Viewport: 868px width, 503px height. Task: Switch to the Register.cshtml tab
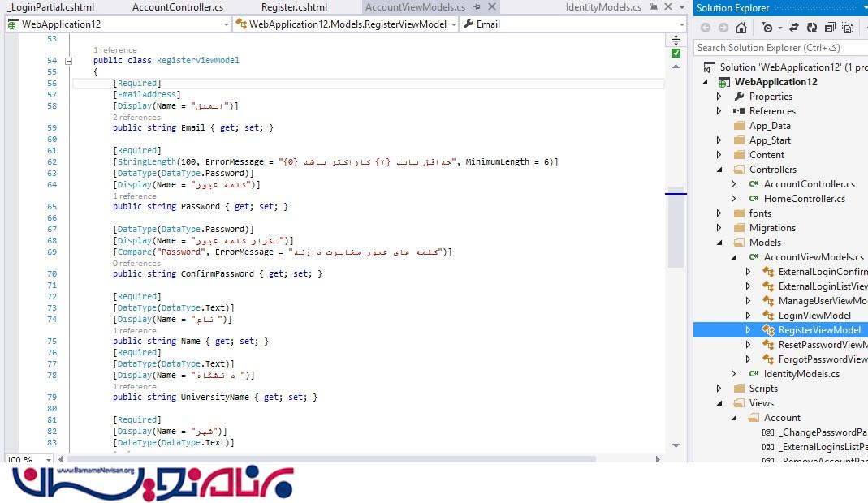pos(294,7)
